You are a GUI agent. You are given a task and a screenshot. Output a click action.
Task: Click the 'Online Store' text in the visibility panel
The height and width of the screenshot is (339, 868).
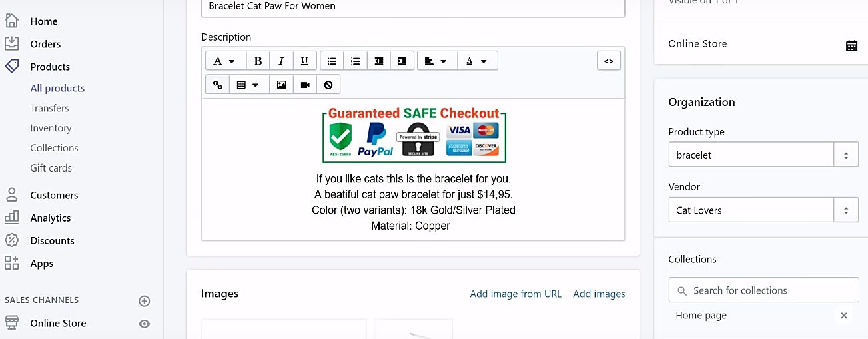tap(697, 44)
